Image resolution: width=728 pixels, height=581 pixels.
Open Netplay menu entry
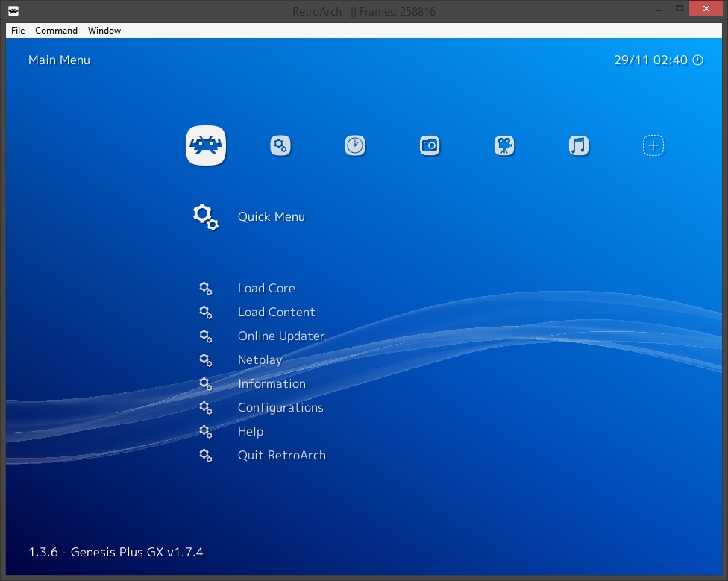[x=260, y=360]
